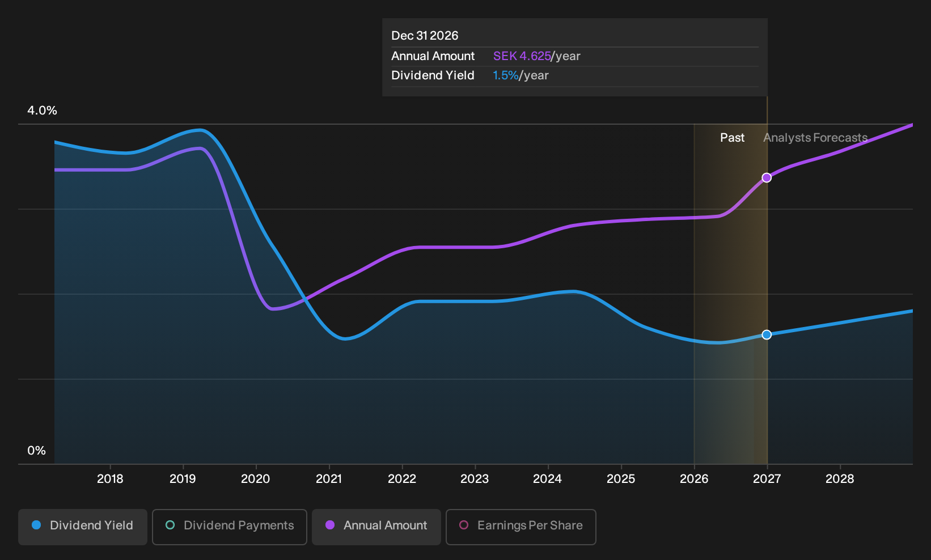Click the 2025 x-axis label
The height and width of the screenshot is (560, 931).
tap(621, 479)
